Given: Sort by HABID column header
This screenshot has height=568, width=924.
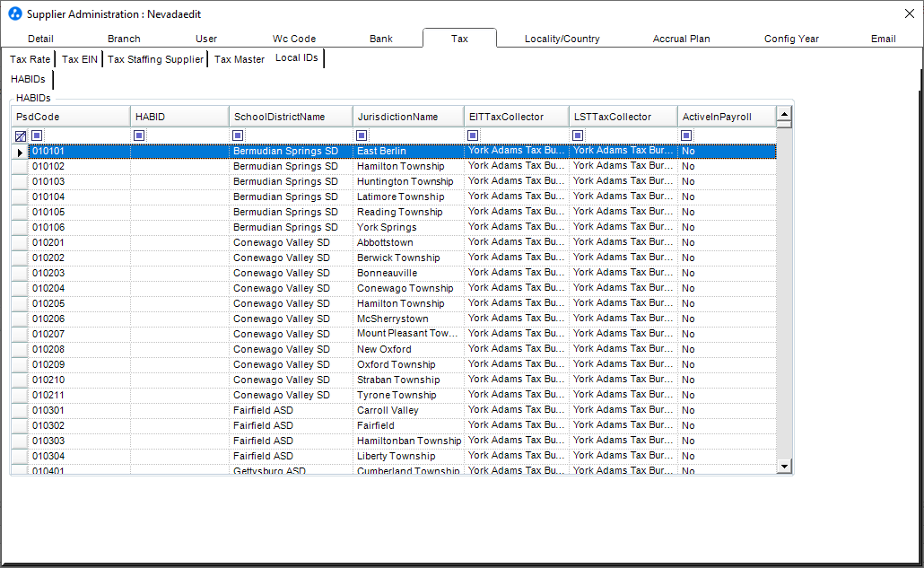Looking at the screenshot, I should [x=179, y=117].
